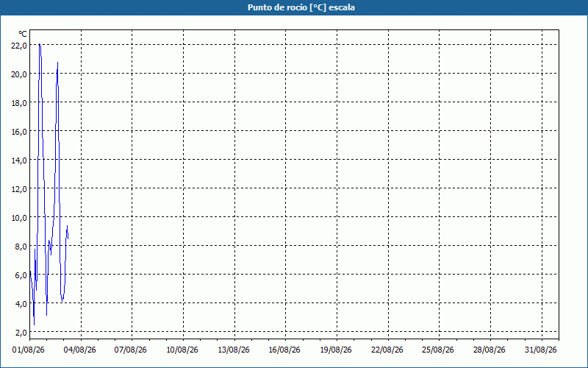The image size is (588, 368).
Task: Click the 18,0 y-axis label
Action: 19,103
